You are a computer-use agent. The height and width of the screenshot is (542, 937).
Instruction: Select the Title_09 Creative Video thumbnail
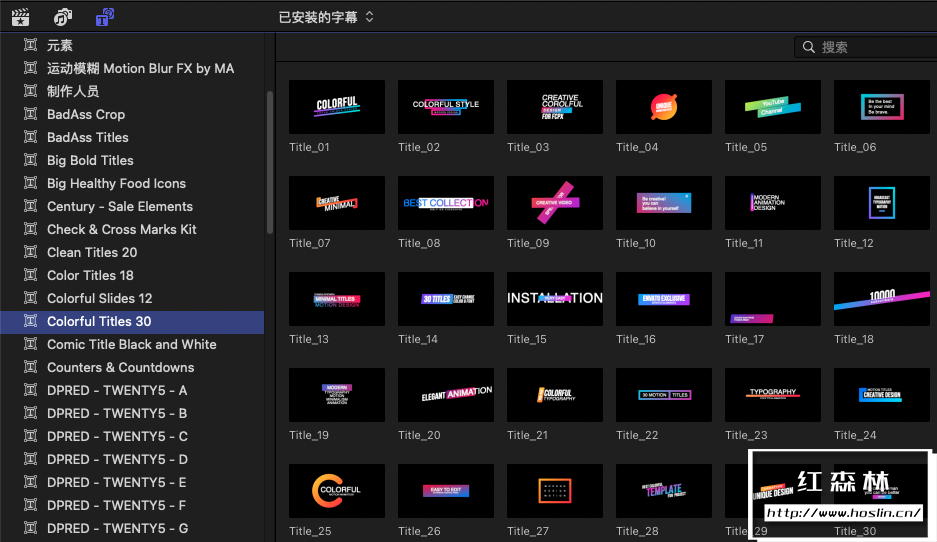click(x=555, y=203)
